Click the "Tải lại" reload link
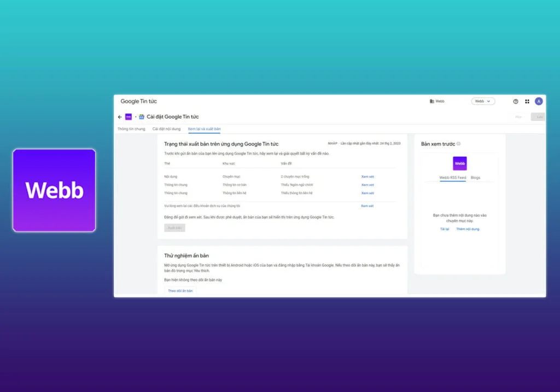This screenshot has width=560, height=392. [445, 229]
